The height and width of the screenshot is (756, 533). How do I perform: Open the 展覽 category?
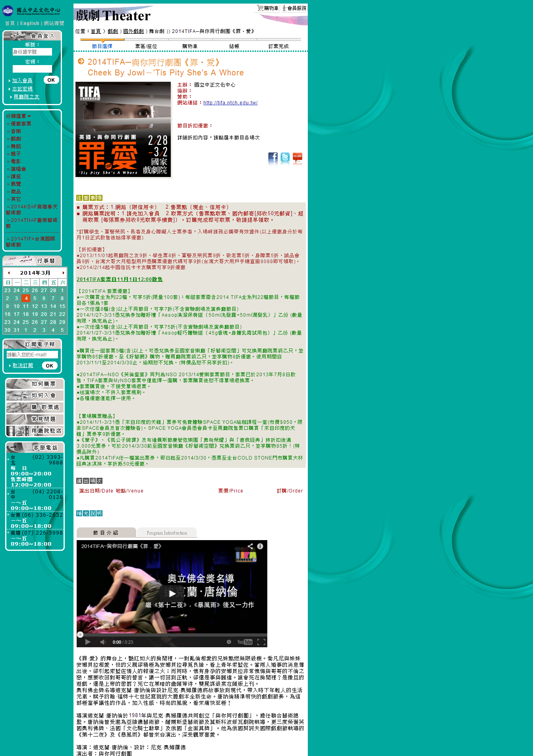click(x=16, y=184)
